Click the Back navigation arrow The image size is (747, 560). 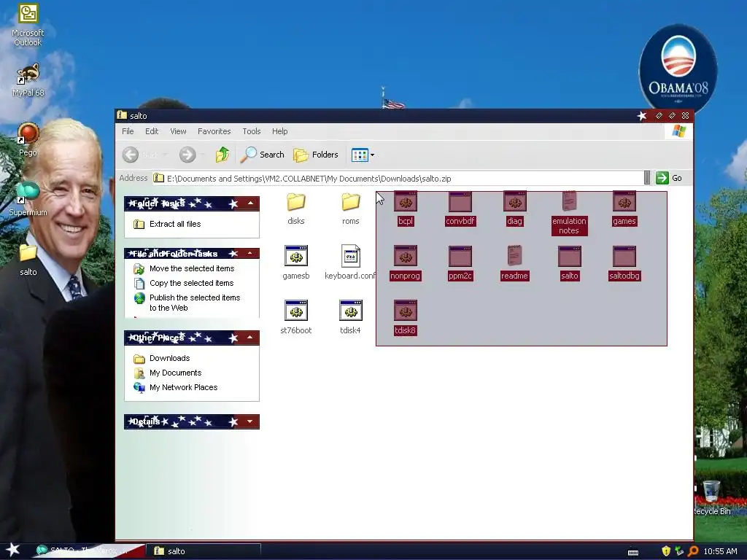pos(131,155)
